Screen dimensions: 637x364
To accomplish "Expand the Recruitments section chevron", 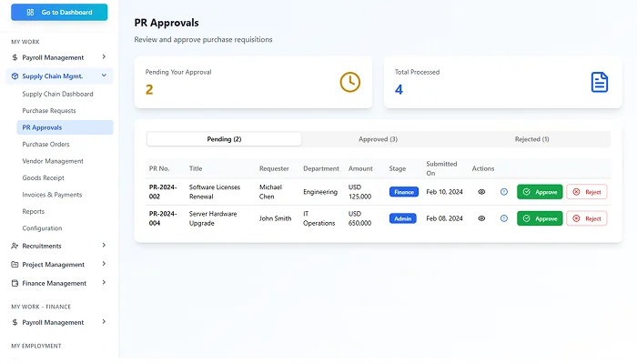I will 104,246.
